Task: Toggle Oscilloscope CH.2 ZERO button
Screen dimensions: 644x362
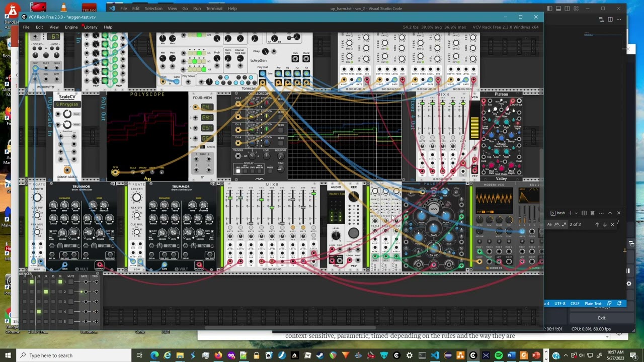Action: pos(280,117)
